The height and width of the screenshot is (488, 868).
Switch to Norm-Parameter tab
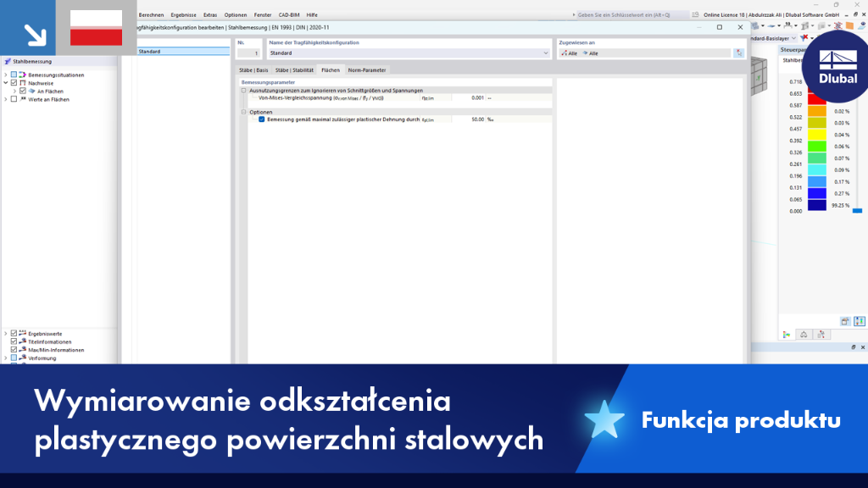pos(367,70)
